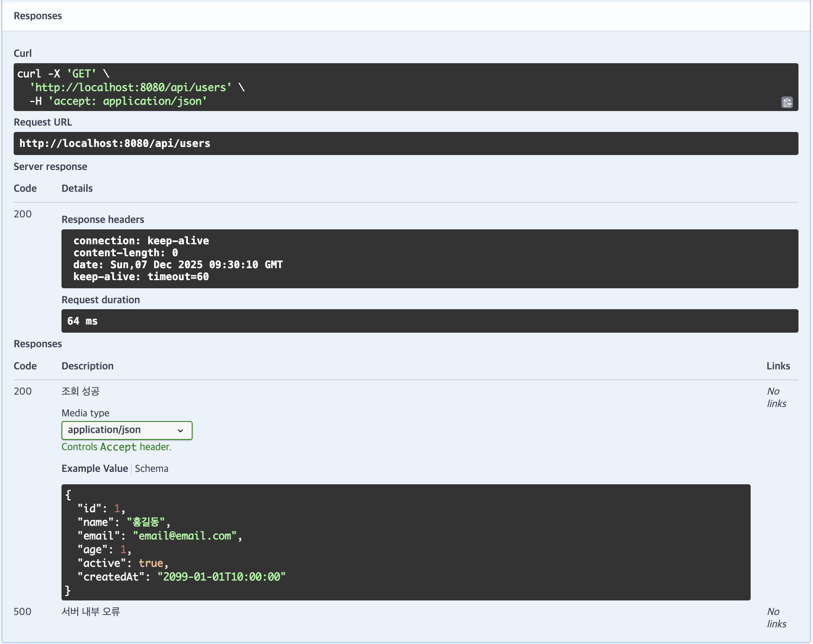The width and height of the screenshot is (813, 644).
Task: Copy the curl command to clipboard
Action: coord(787,102)
